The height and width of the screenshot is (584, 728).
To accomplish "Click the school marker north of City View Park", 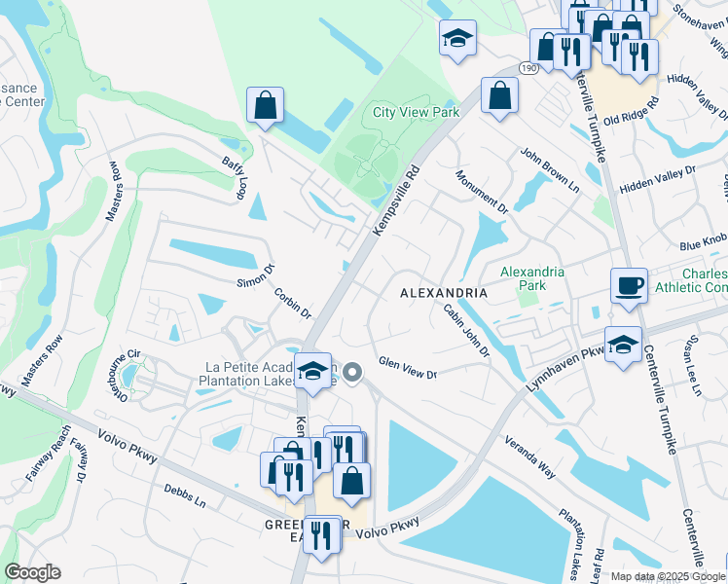I will click(x=457, y=40).
